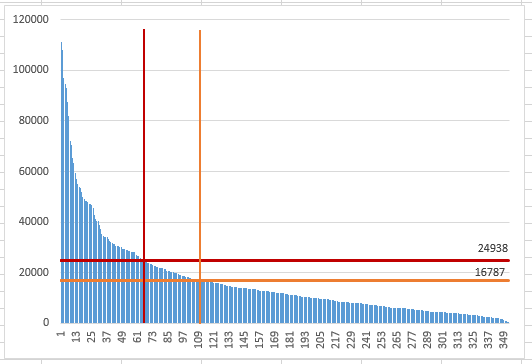Image resolution: width=532 pixels, height=364 pixels.
Task: Click the tallest blue bar
Action: tap(61, 183)
